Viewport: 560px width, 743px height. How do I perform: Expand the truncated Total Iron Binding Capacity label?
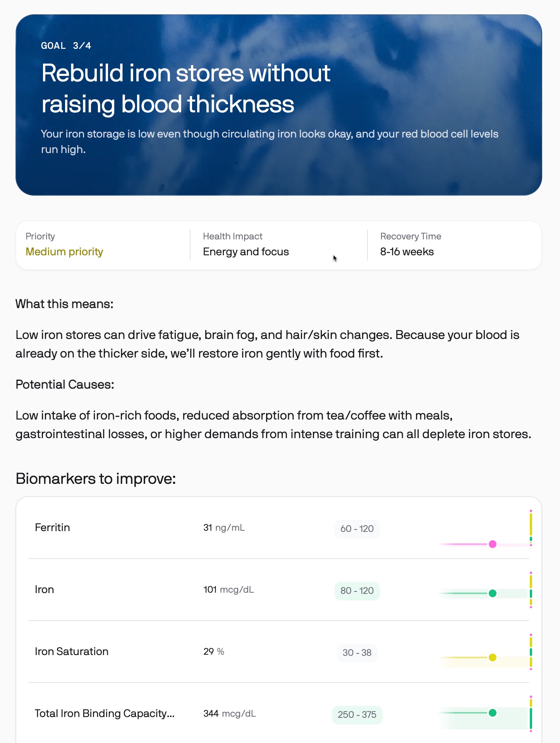click(x=105, y=714)
